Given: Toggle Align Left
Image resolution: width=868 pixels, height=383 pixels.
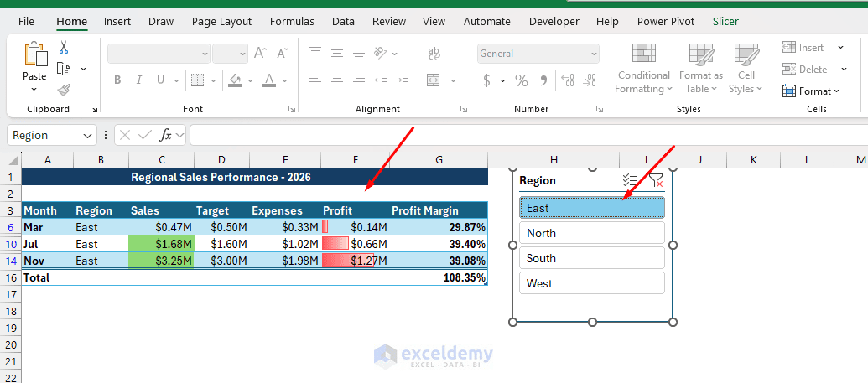Looking at the screenshot, I should 315,80.
